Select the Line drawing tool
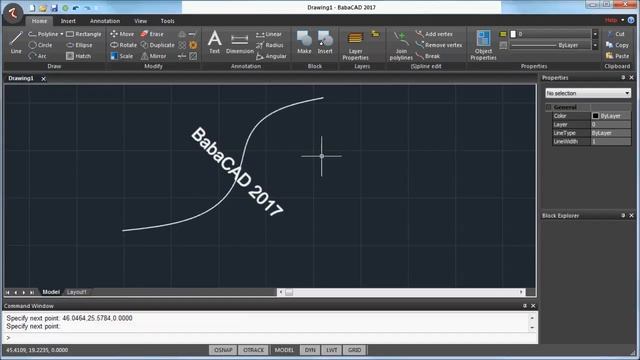 click(x=16, y=43)
